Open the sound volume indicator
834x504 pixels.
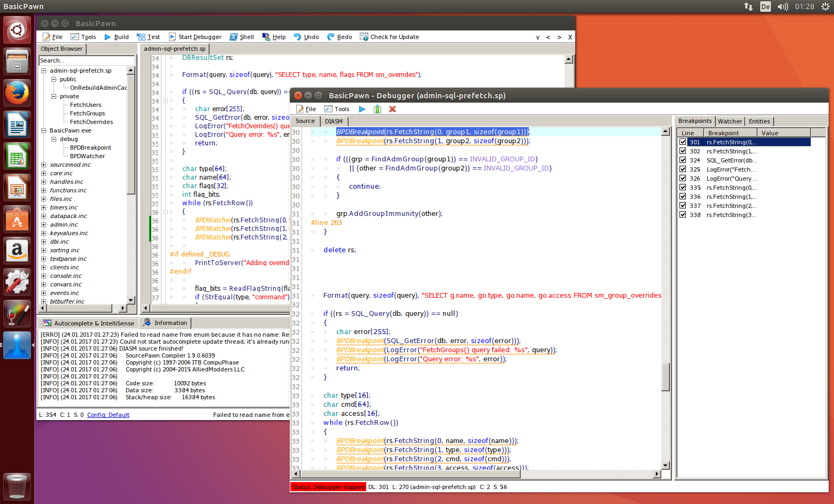[783, 6]
